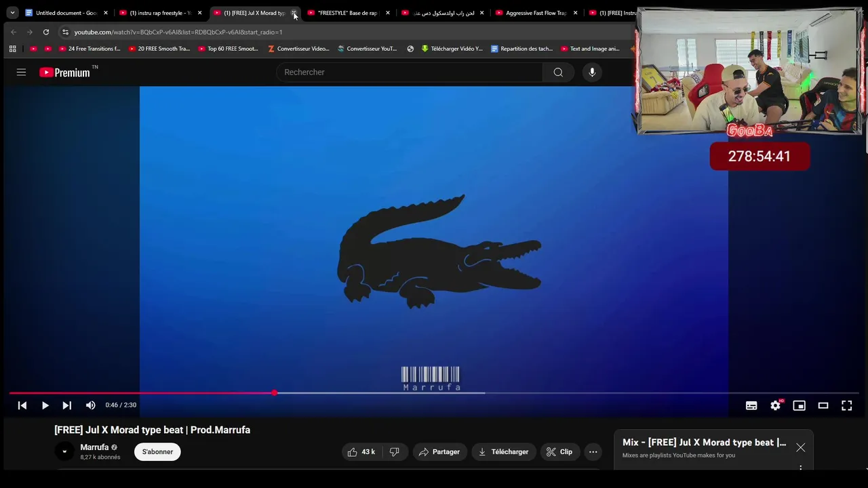Open the Télécharger Vidéo Y... bookmark
The image size is (868, 488).
(452, 49)
